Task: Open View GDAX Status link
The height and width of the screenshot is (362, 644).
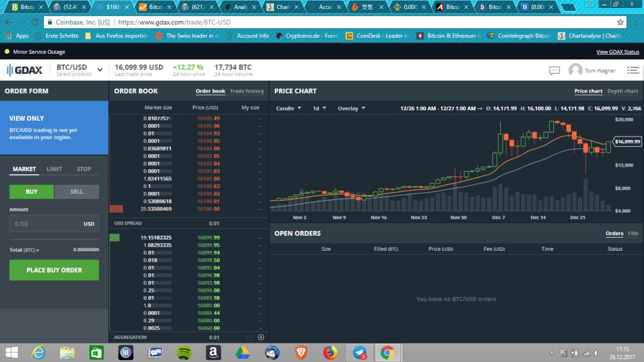Action: coord(618,52)
